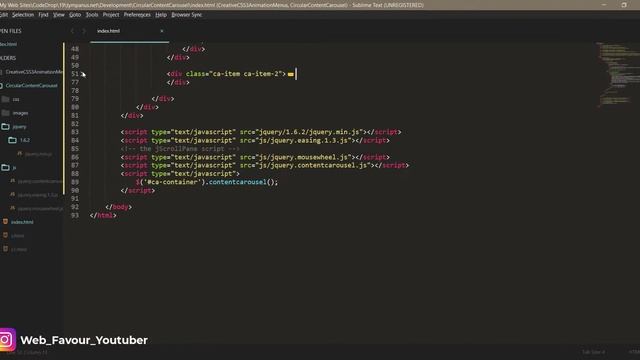Open the Help menu
The image size is (640, 360).
(161, 15)
